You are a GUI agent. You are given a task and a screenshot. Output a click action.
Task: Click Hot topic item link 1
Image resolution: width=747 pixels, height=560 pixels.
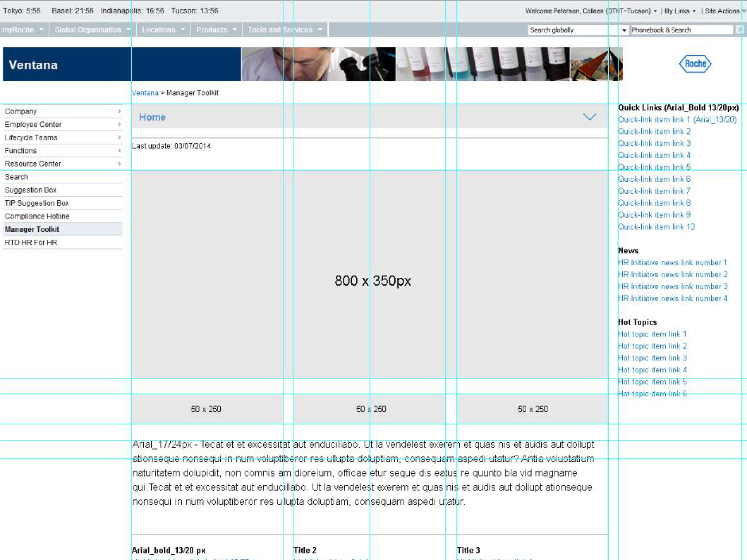click(652, 334)
